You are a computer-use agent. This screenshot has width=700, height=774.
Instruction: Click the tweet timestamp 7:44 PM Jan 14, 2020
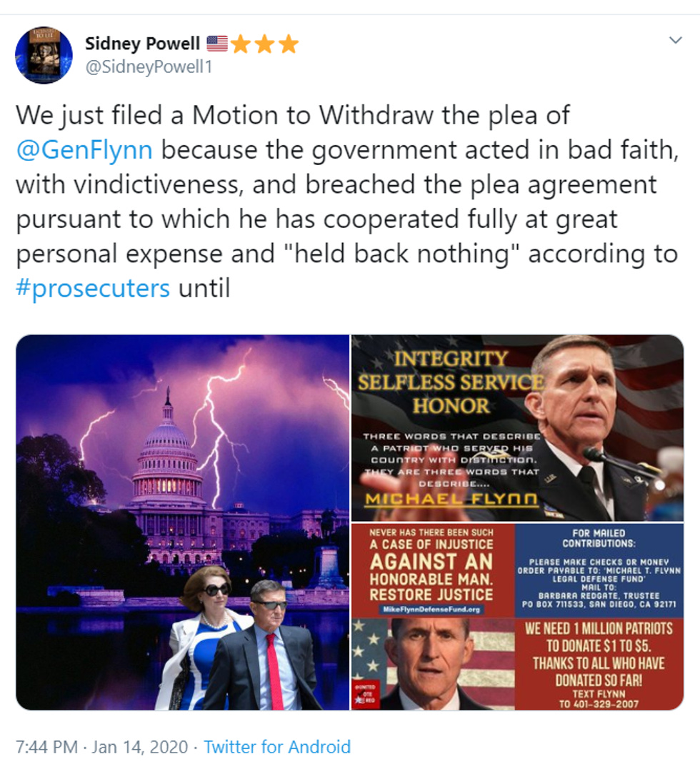101,747
